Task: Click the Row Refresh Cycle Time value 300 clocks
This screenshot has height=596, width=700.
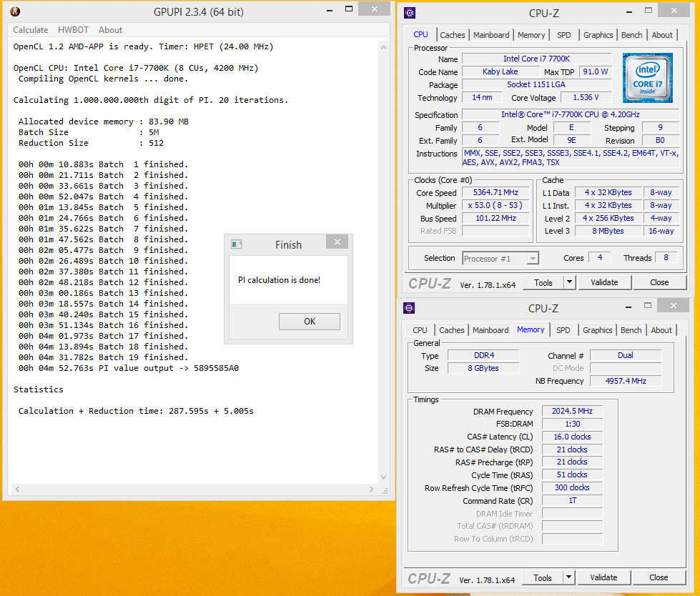Action: click(572, 487)
